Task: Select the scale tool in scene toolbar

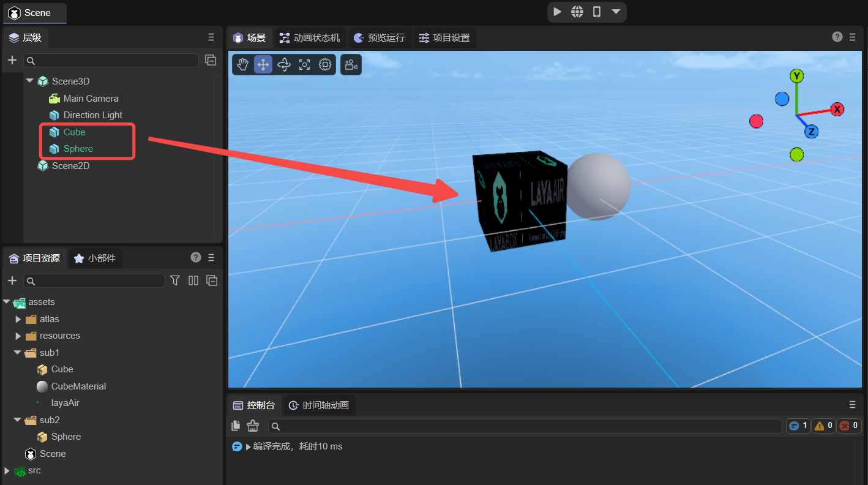Action: coord(304,64)
